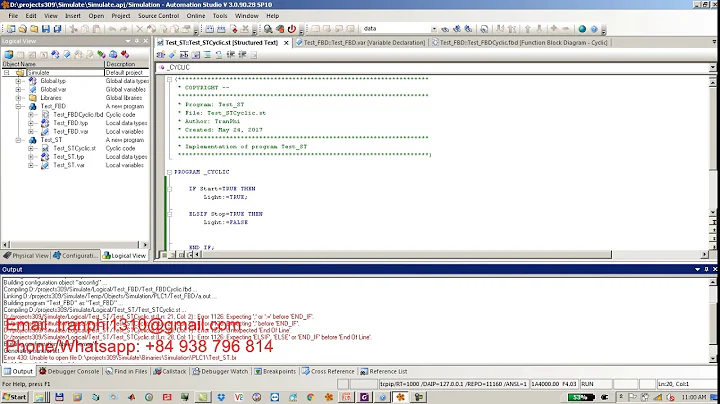Click the editor toolbar pencil icon
The width and height of the screenshot is (720, 404).
click(172, 55)
